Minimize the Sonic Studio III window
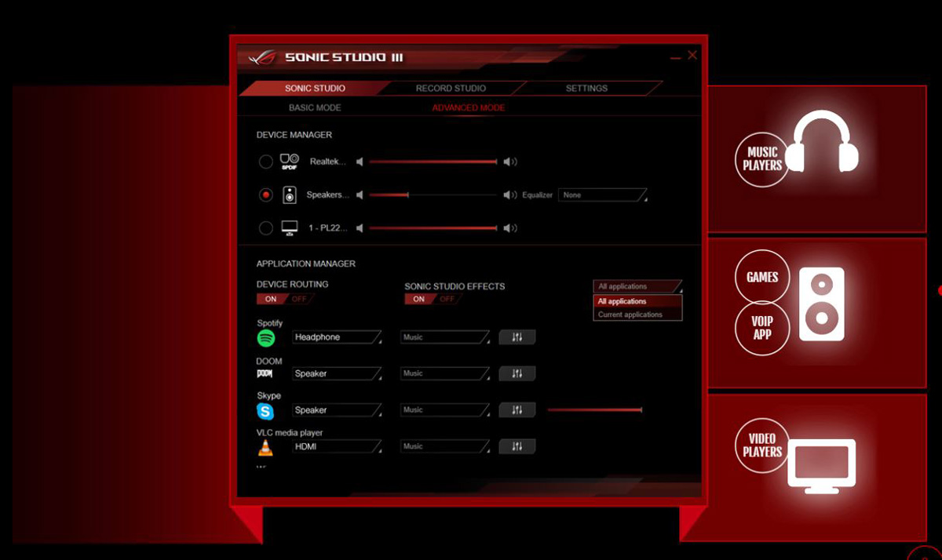 [x=675, y=57]
